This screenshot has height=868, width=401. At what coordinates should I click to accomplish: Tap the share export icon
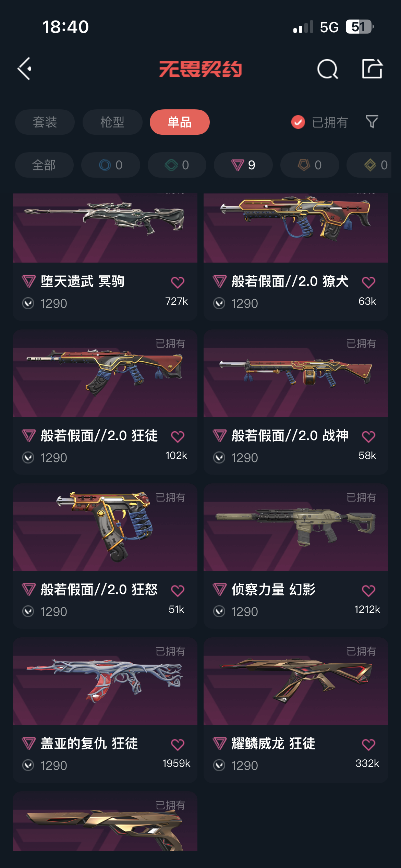pyautogui.click(x=372, y=69)
